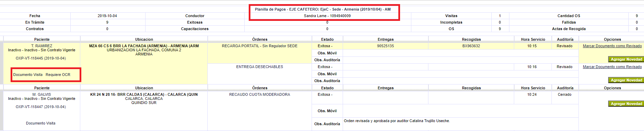Select order code OXP-VT-118445
This screenshot has height=131, width=644.
(x=41, y=58)
